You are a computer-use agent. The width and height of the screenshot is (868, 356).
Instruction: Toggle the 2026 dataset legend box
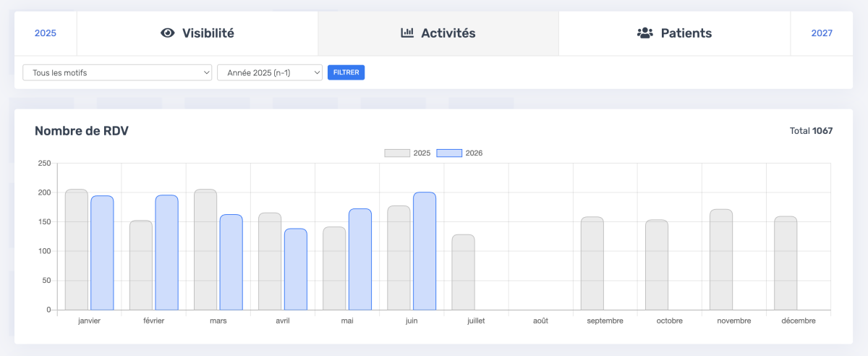449,153
